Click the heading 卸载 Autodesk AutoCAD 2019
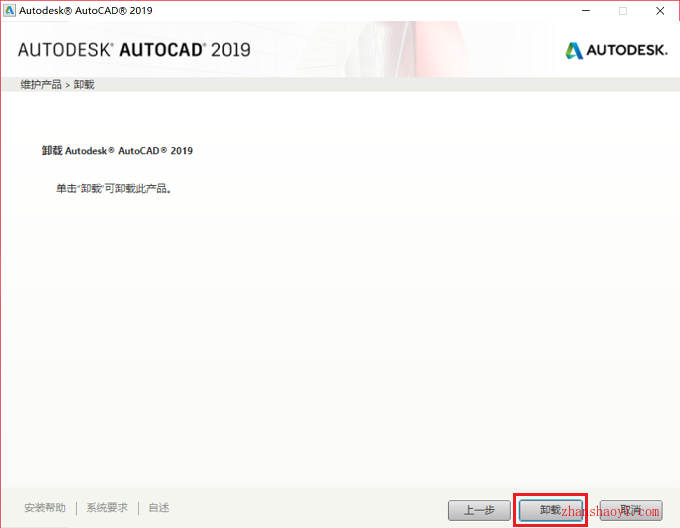Screen dimensions: 680x528 tap(117, 150)
